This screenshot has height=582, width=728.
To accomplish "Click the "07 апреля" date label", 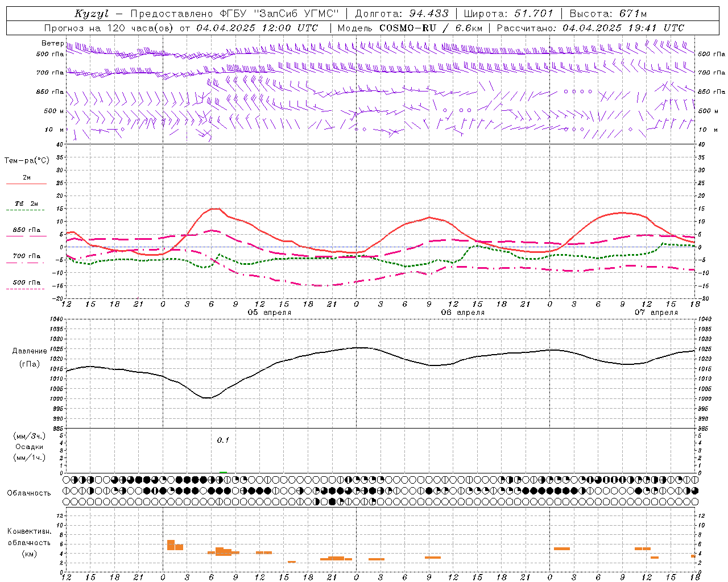I will click(656, 313).
